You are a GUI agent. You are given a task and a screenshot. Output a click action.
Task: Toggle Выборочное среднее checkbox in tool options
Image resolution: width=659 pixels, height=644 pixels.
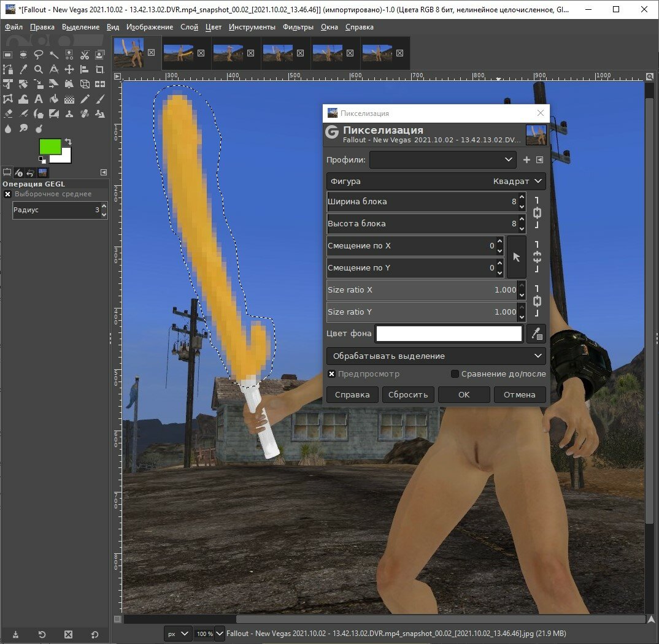(x=7, y=194)
